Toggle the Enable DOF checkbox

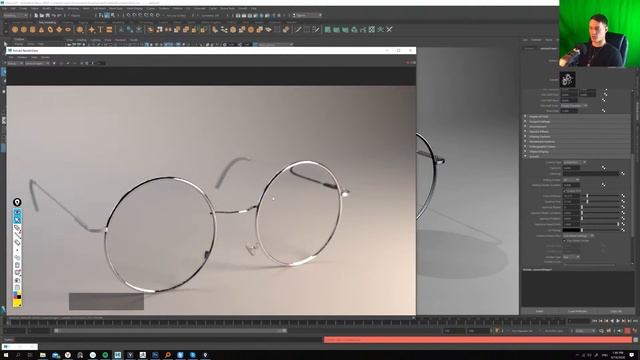pyautogui.click(x=565, y=191)
